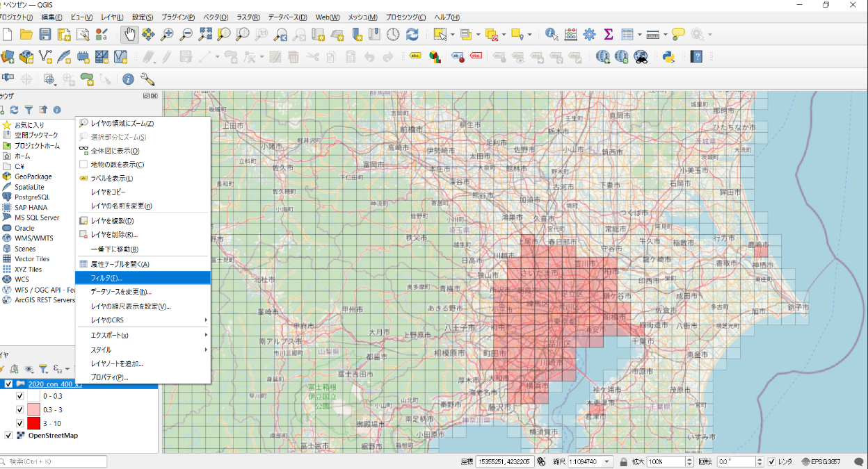This screenshot has height=469, width=868.
Task: Click the 座標 coordinate field
Action: (504, 461)
